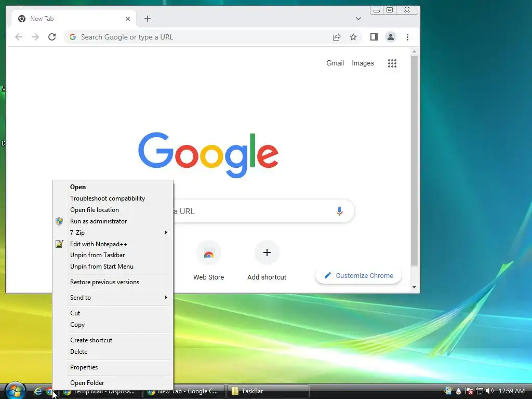Click the Customize Chrome button

click(x=358, y=276)
